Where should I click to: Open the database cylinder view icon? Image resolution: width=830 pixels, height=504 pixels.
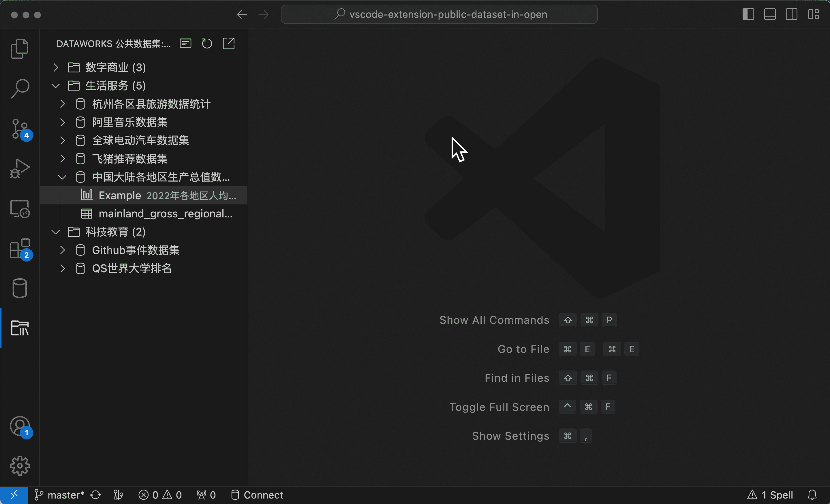20,288
